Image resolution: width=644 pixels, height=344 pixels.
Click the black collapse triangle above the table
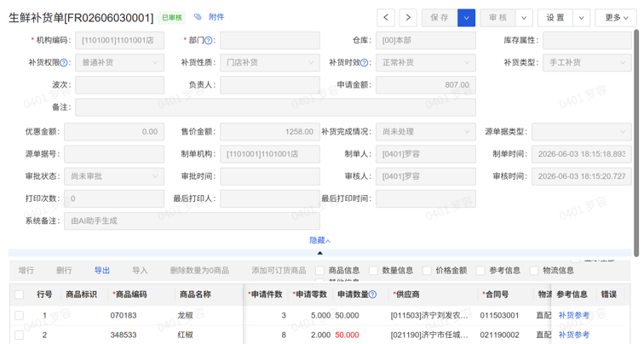tap(320, 253)
